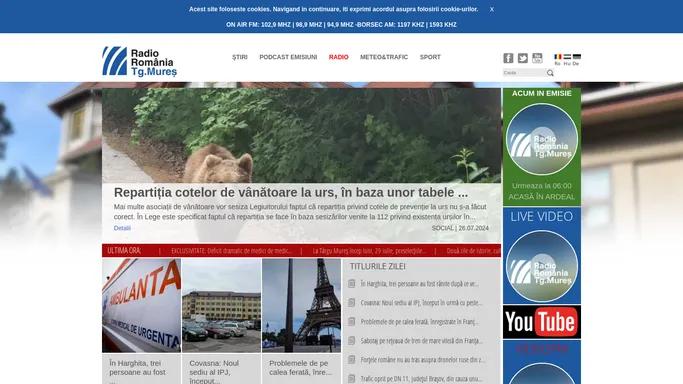Click the TITLURILE ZILEI heading
The image size is (683, 384).
coord(377,266)
